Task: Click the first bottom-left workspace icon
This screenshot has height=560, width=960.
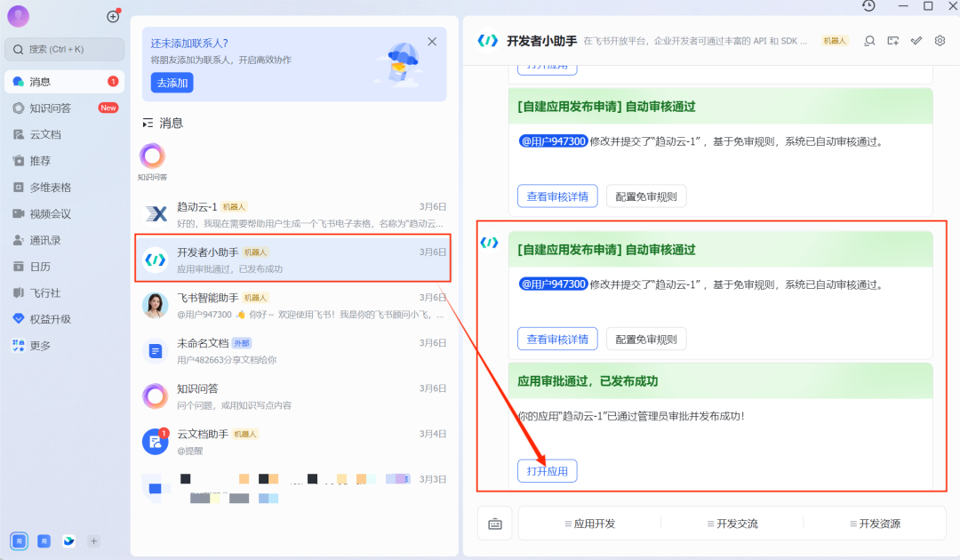Action: click(x=19, y=541)
